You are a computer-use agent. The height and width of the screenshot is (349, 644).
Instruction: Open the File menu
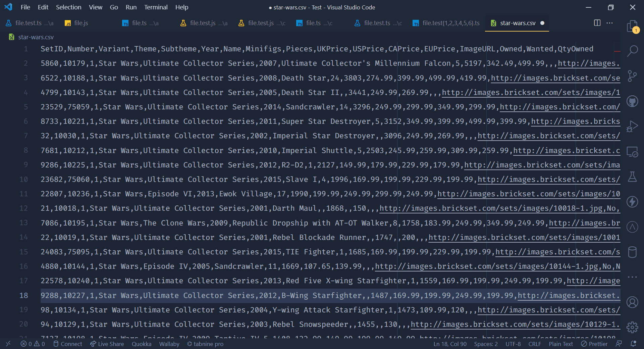point(25,7)
